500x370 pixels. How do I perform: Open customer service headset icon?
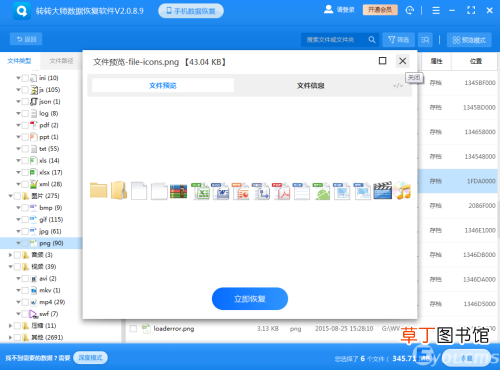point(410,10)
